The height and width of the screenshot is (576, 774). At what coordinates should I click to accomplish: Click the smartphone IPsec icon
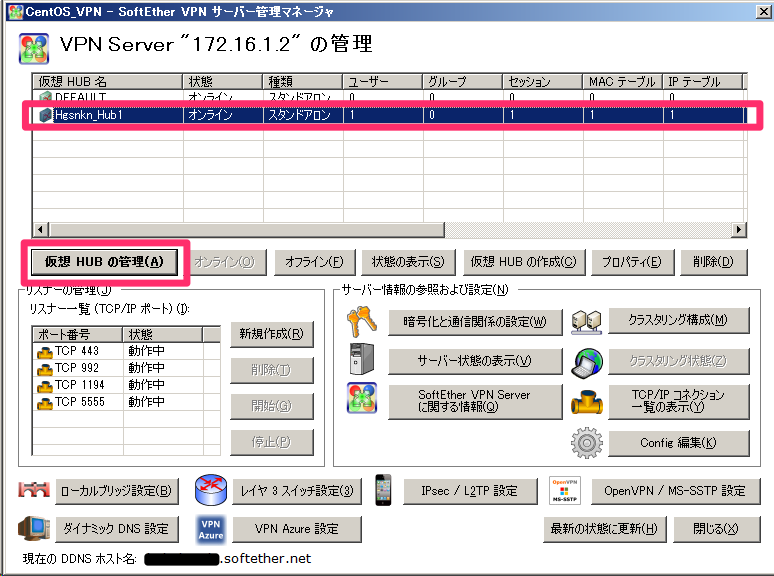coord(383,490)
